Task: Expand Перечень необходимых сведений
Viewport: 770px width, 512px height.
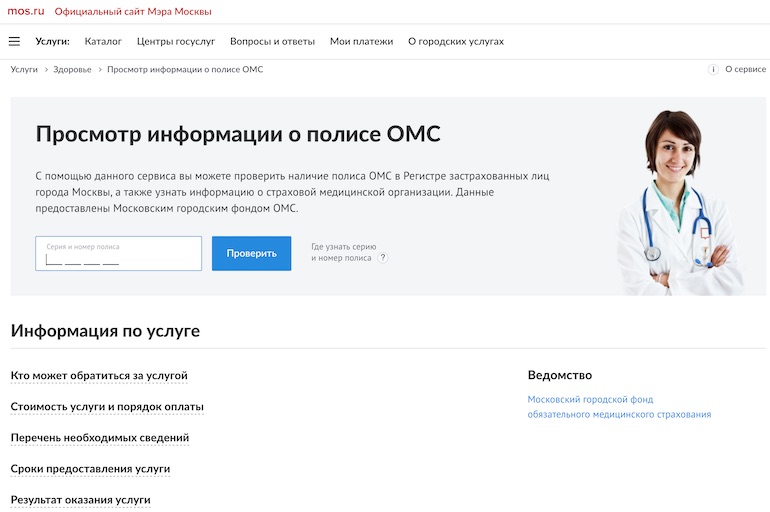Action: point(100,438)
